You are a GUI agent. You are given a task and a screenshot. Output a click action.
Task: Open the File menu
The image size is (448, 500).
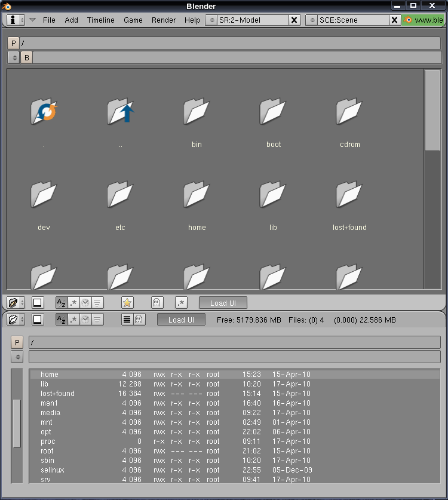[49, 20]
